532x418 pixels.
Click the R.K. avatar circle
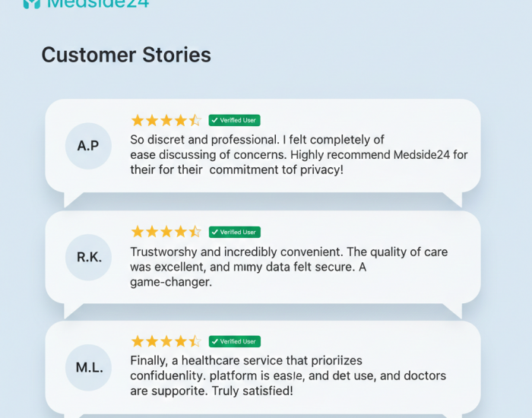(x=89, y=257)
